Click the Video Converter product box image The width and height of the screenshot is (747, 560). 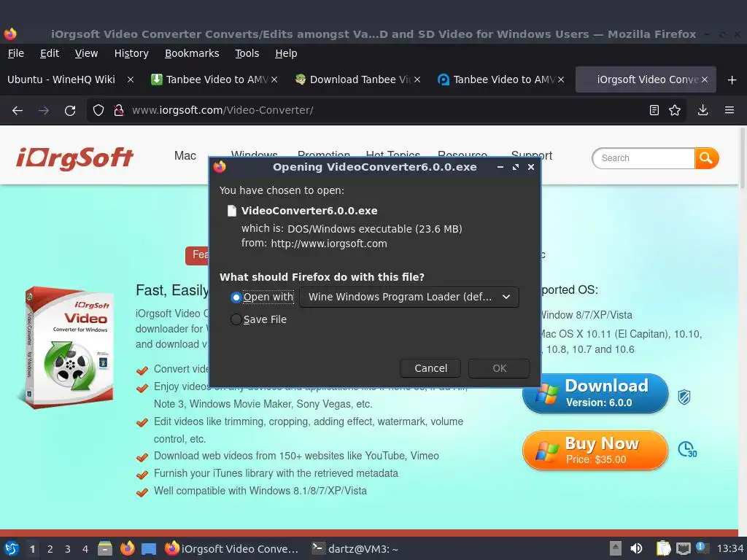click(68, 348)
